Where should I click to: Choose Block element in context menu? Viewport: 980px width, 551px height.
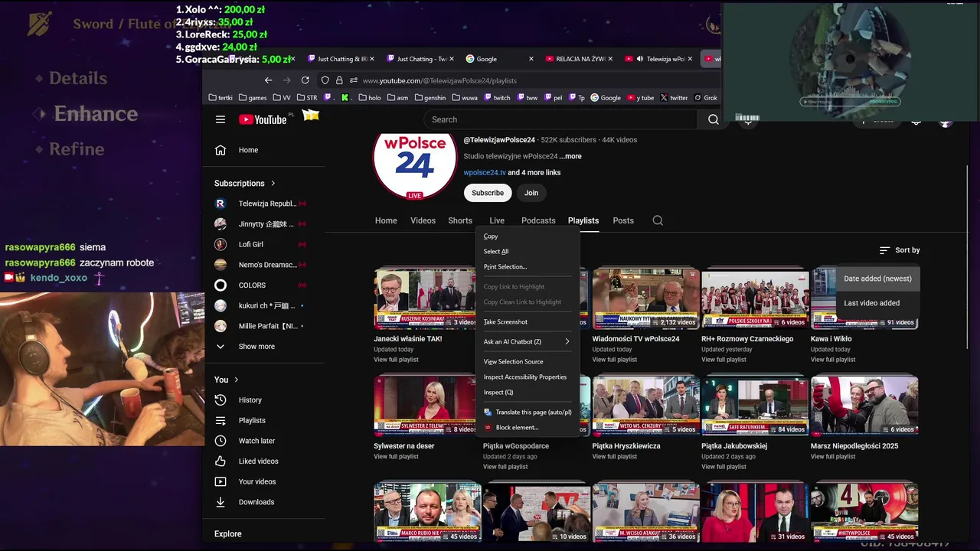[x=527, y=427]
